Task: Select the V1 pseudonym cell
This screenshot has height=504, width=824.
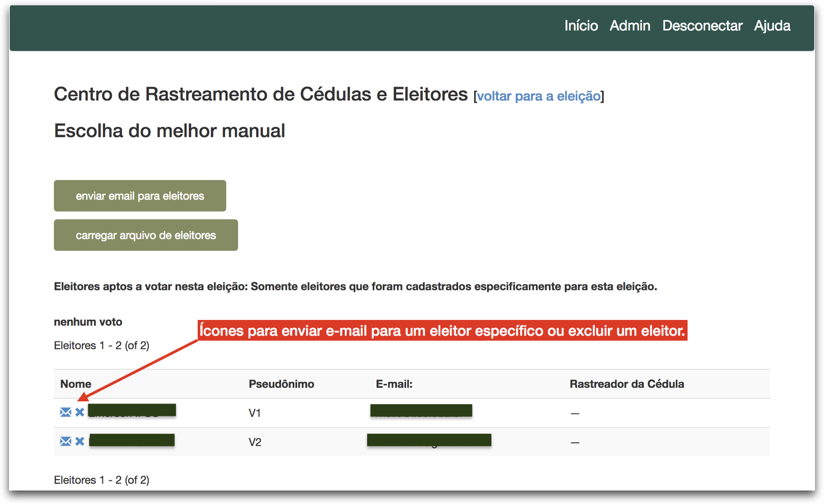Action: click(x=255, y=413)
